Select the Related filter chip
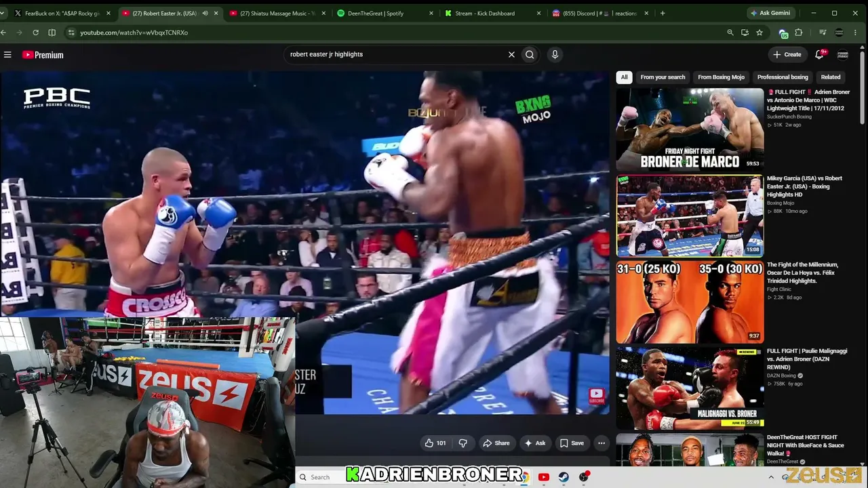This screenshot has width=868, height=488. point(831,77)
